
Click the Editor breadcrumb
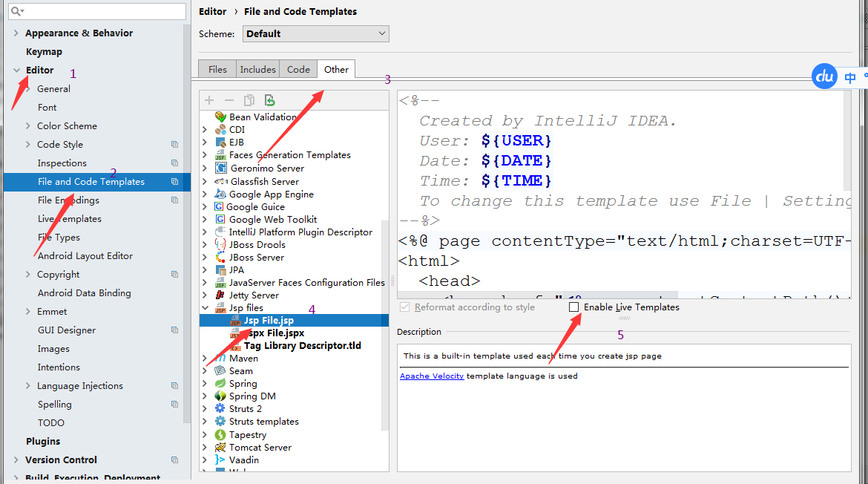213,12
